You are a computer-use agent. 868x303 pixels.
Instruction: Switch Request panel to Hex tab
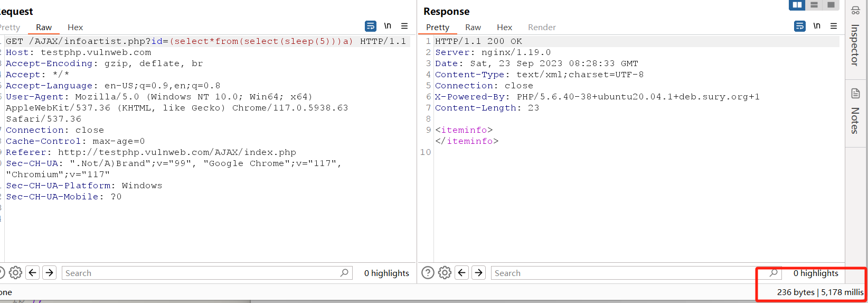coord(75,27)
